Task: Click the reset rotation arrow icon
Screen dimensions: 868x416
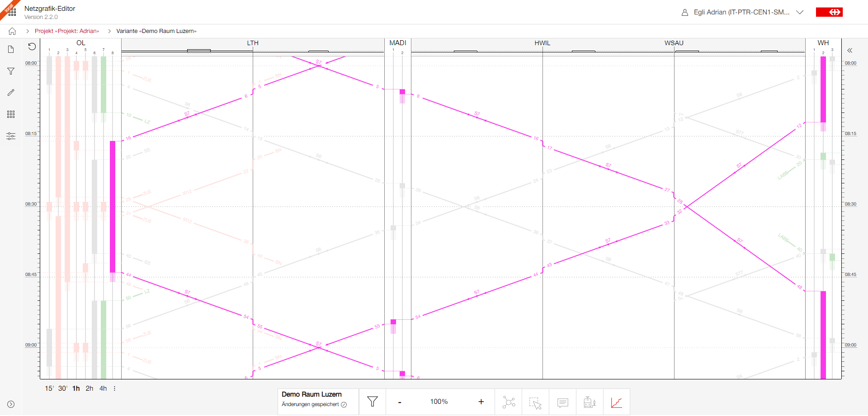Action: click(x=32, y=47)
